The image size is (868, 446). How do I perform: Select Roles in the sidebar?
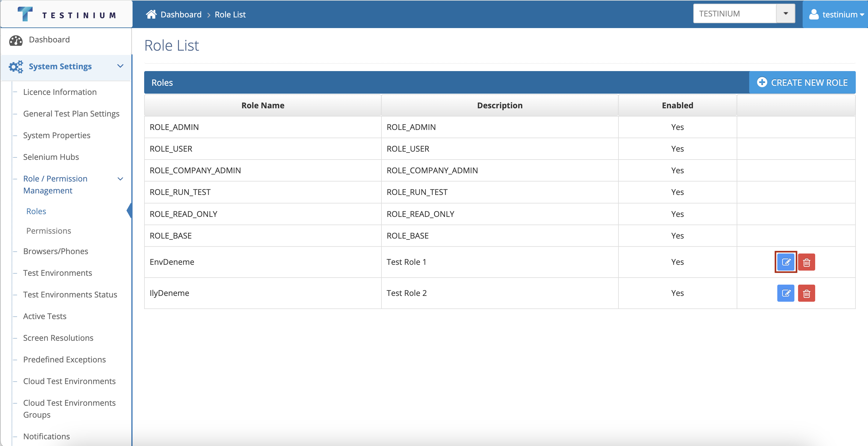click(36, 211)
